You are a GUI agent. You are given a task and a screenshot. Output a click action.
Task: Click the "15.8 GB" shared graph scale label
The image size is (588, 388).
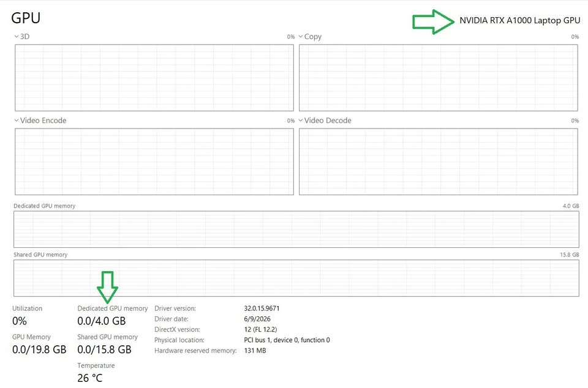tap(569, 255)
